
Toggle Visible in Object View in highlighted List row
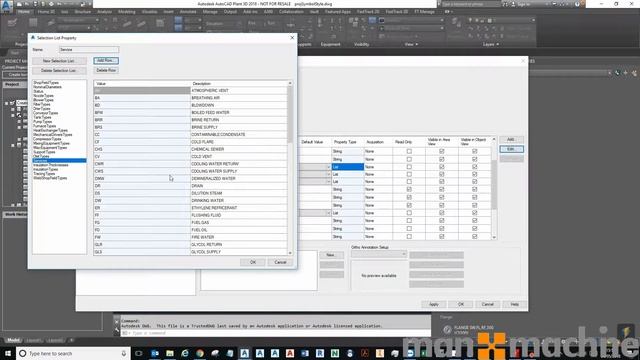point(474,167)
